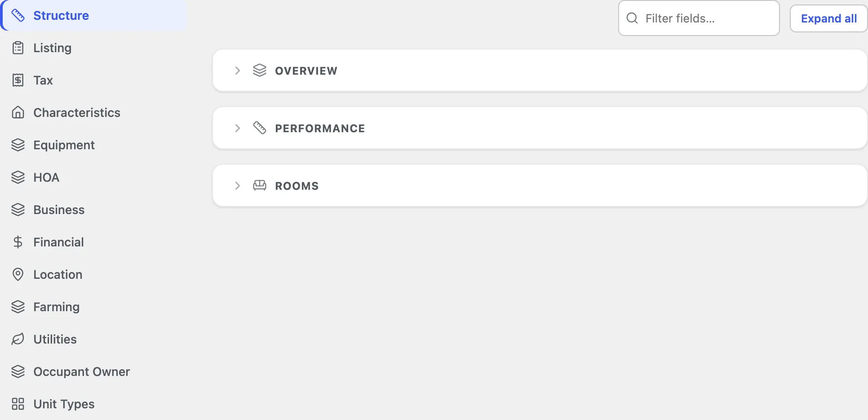The width and height of the screenshot is (868, 420).
Task: Click the Unit Types grid icon
Action: point(18,404)
